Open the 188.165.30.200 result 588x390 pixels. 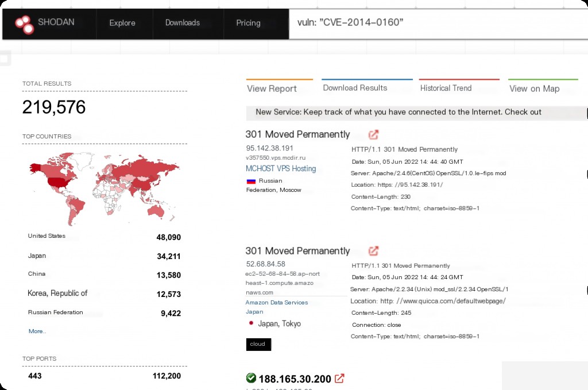click(295, 379)
